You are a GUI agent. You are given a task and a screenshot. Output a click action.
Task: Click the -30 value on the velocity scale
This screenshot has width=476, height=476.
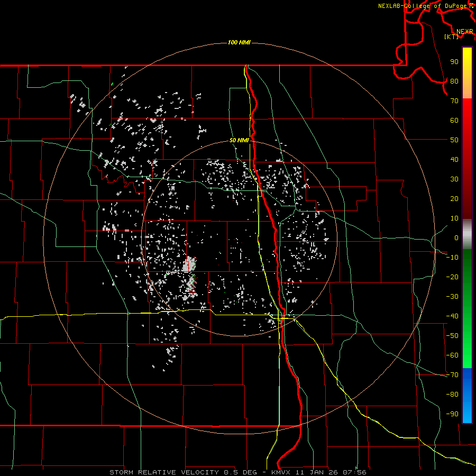point(452,297)
